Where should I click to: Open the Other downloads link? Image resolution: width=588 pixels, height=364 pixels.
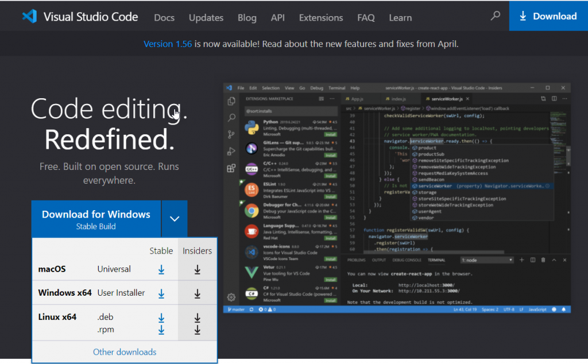[125, 352]
